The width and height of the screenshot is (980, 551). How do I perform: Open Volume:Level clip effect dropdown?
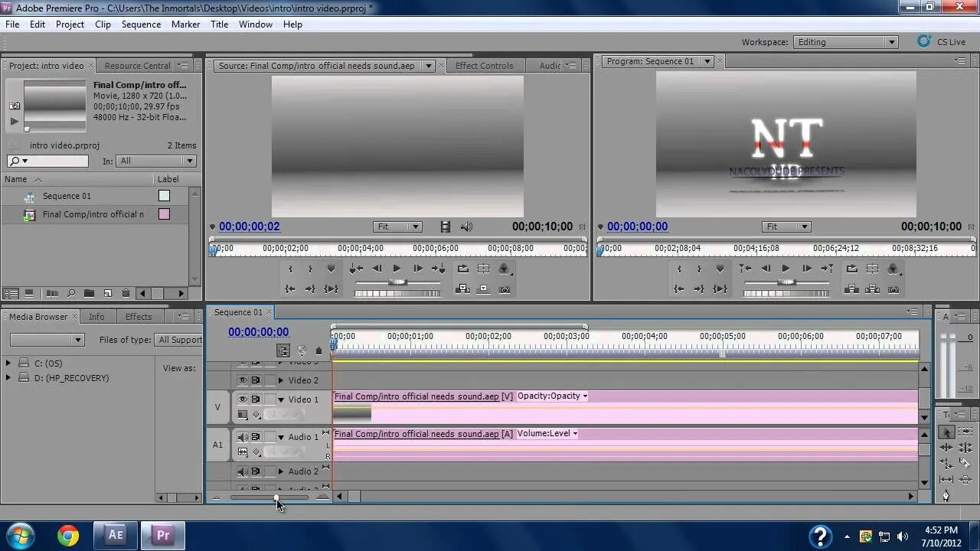point(547,433)
